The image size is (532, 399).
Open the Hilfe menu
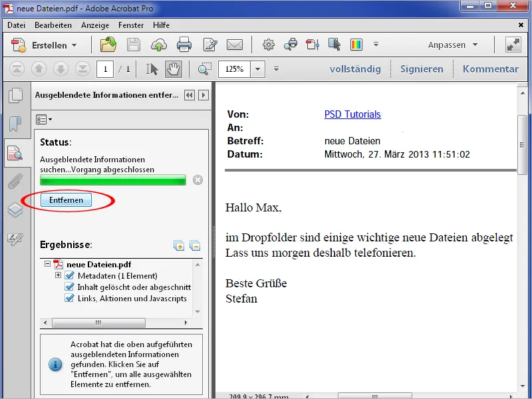[161, 25]
